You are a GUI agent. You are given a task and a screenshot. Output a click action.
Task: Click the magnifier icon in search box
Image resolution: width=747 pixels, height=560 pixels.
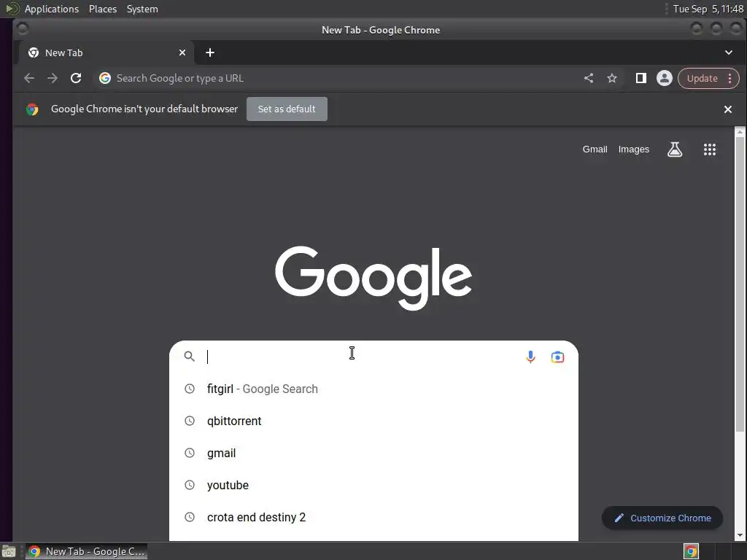(x=189, y=356)
